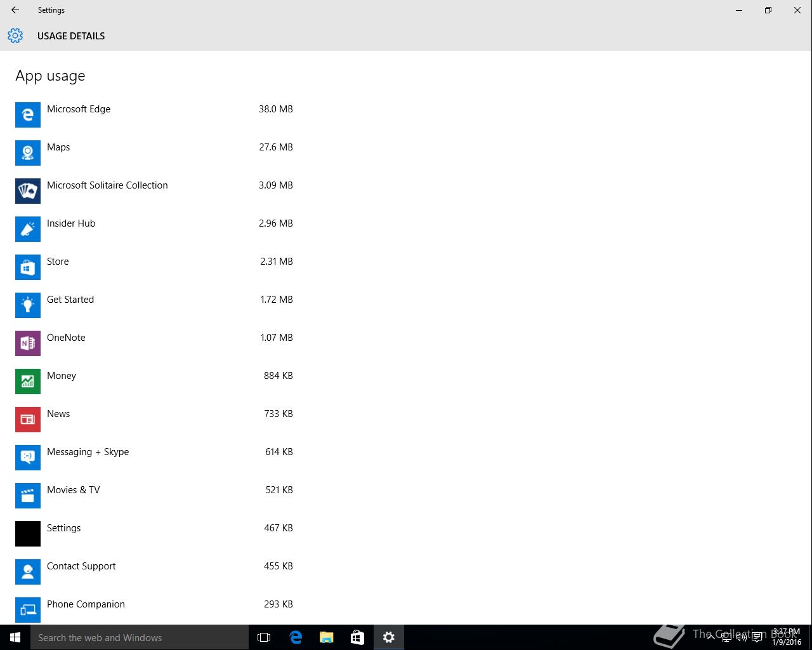This screenshot has width=812, height=650.
Task: Click the OneNote app icon
Action: click(x=28, y=343)
